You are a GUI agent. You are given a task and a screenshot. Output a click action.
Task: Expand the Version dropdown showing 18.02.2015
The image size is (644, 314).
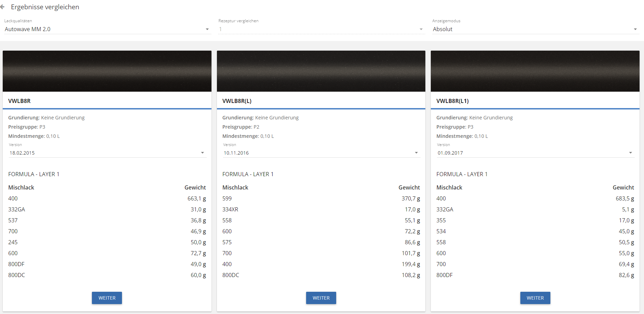coord(107,153)
